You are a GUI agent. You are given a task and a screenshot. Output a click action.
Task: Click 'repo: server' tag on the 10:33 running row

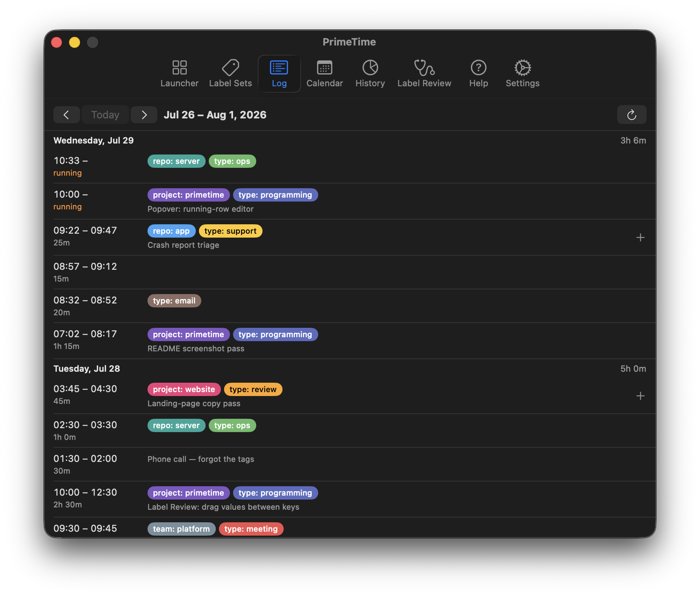click(x=176, y=161)
